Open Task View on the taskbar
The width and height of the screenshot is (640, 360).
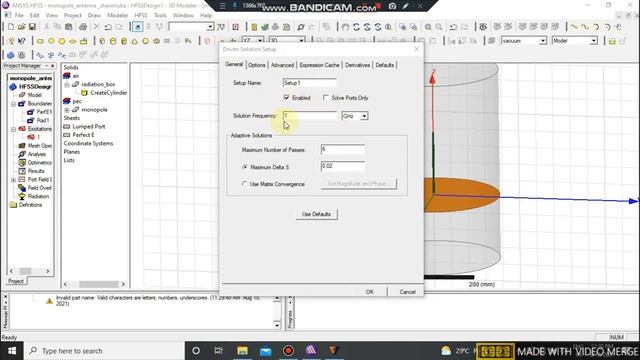[x=219, y=351]
